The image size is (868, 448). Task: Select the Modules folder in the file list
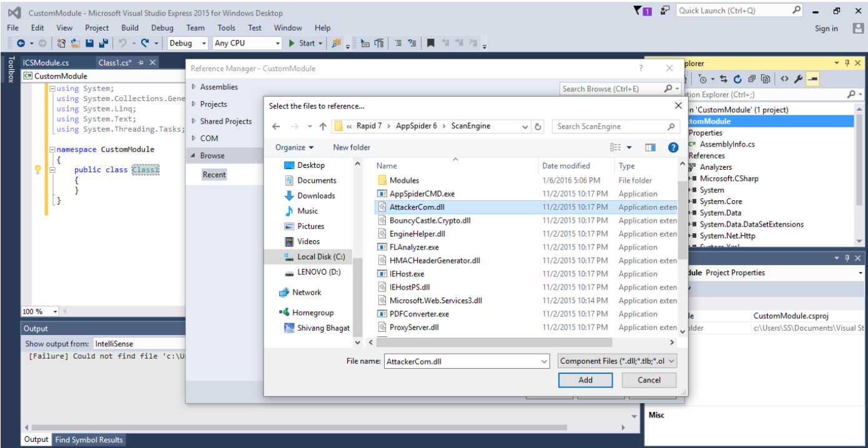(x=404, y=180)
